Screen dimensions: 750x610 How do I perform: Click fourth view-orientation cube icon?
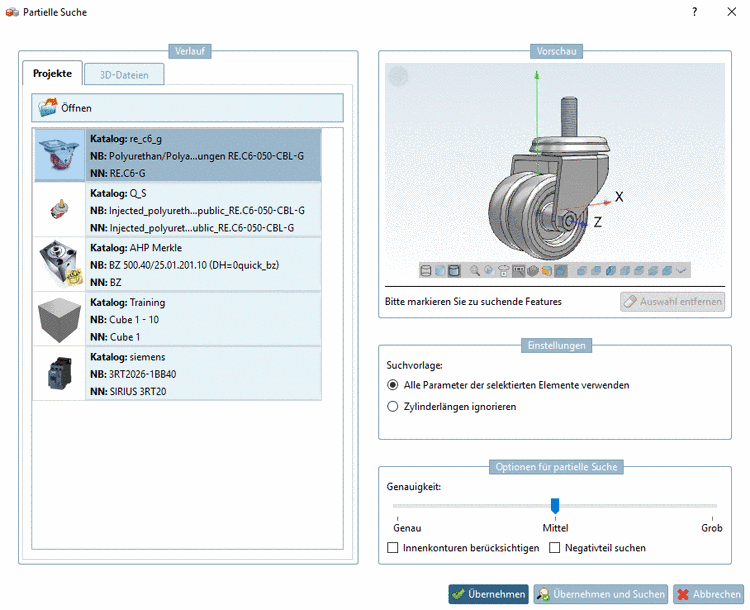pos(625,271)
